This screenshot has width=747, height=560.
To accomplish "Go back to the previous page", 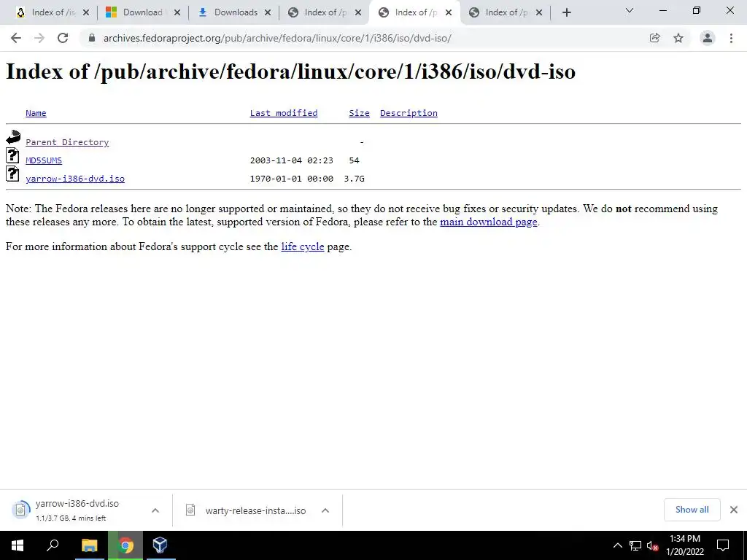I will click(16, 38).
